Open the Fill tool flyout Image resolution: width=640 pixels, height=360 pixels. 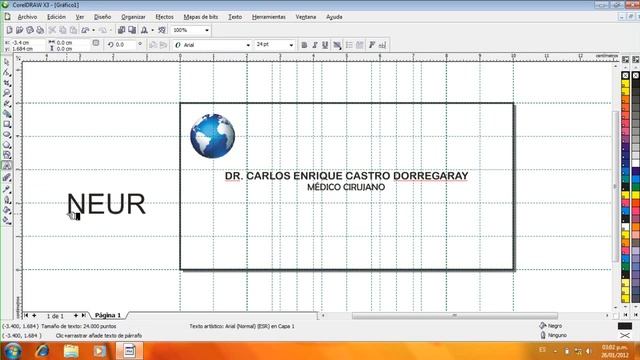[x=7, y=210]
